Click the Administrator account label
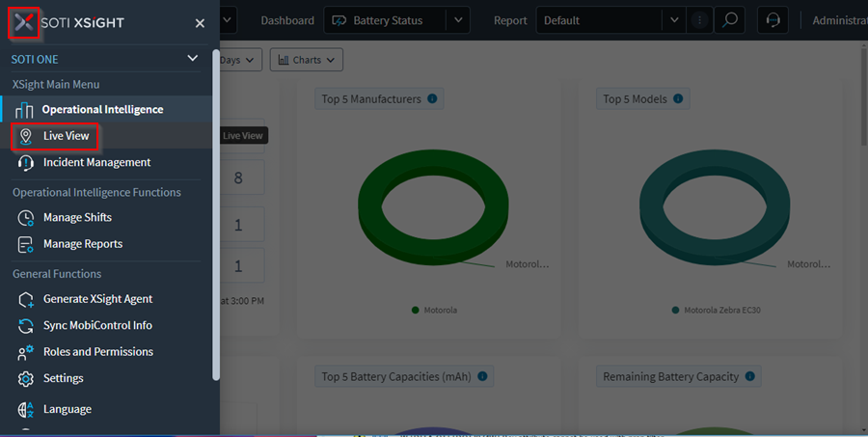 coord(840,20)
